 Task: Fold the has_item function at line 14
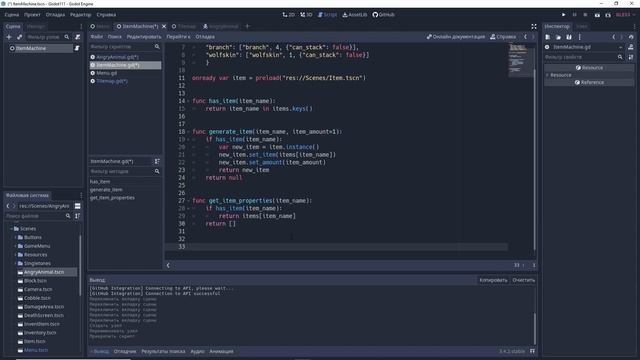coord(188,101)
